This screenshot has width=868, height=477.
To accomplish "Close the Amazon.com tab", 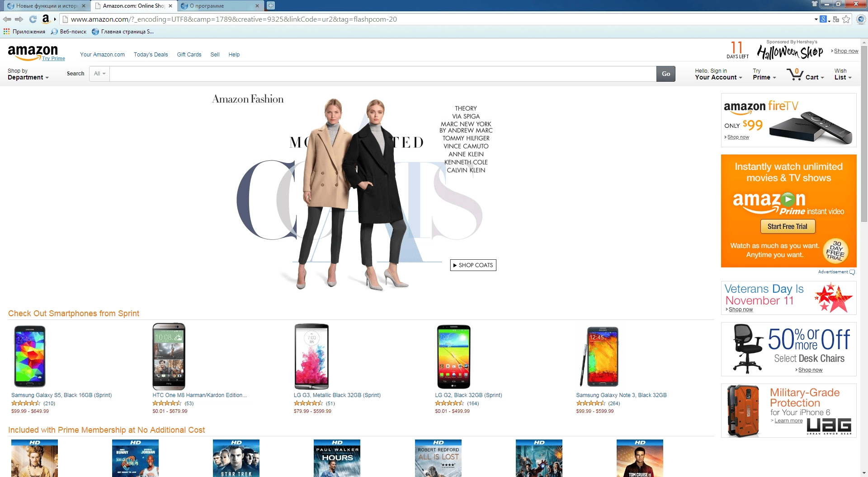I will point(170,6).
